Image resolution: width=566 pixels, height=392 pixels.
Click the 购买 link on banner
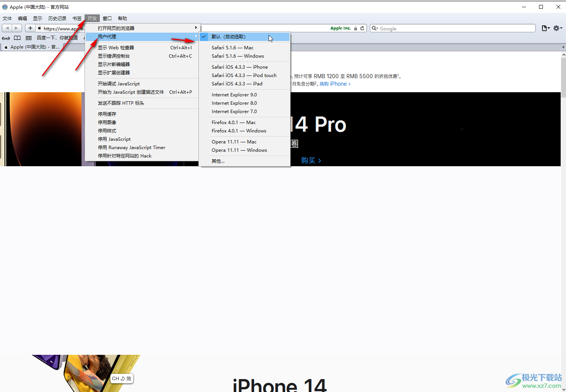(x=311, y=161)
